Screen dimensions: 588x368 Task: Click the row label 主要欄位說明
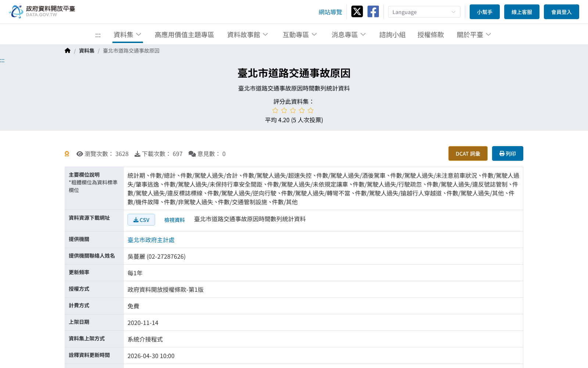84,175
